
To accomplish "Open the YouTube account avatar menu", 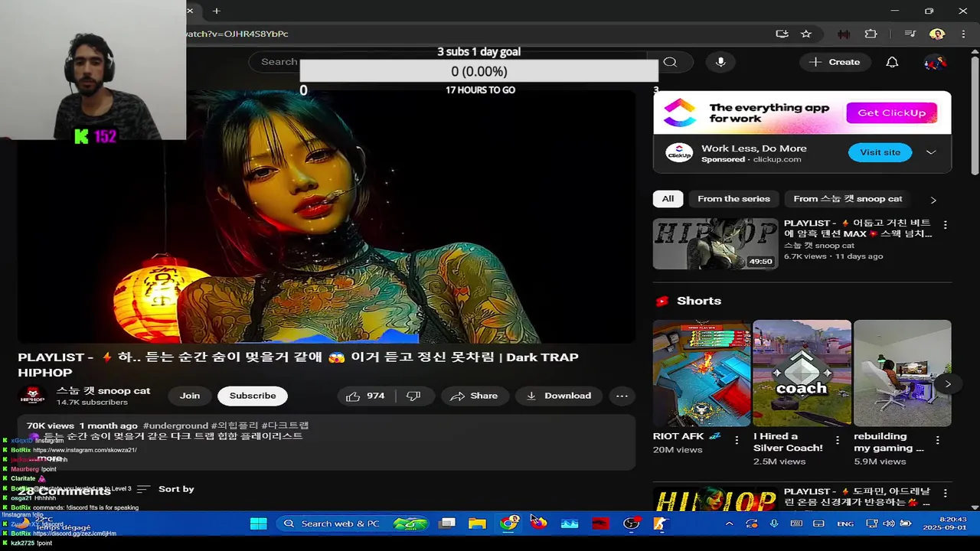I will click(935, 62).
